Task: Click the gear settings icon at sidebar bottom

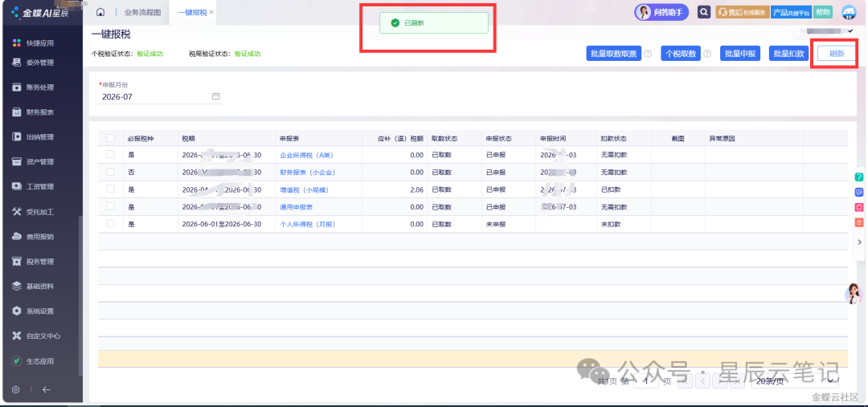Action: pyautogui.click(x=15, y=389)
